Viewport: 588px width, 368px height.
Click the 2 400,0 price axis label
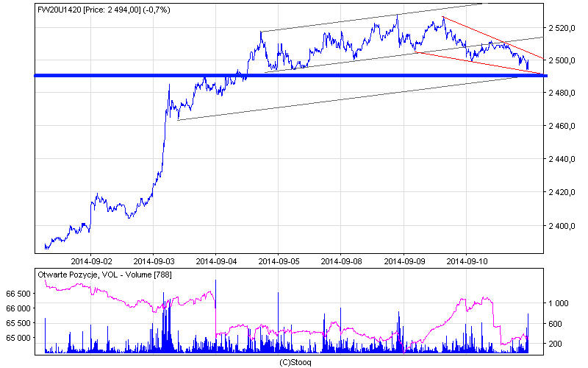tap(562, 226)
